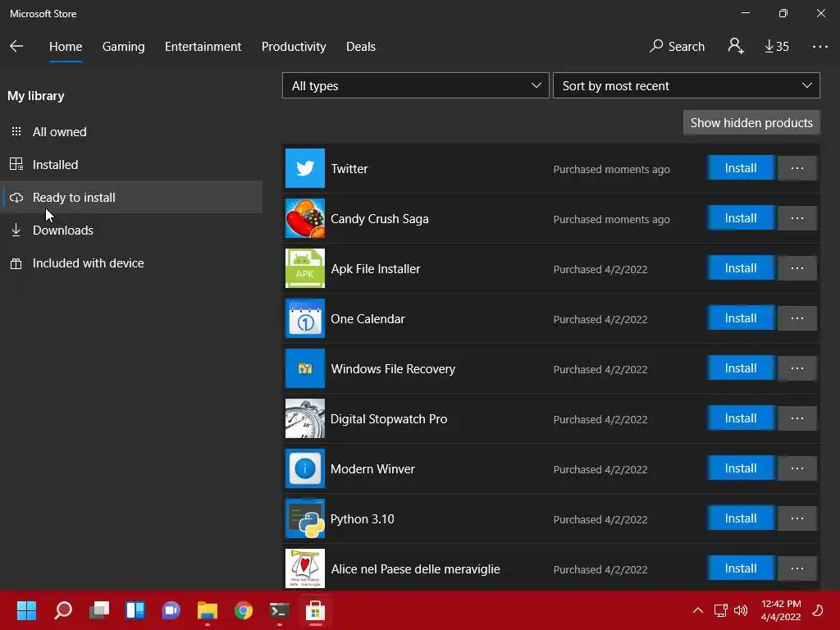Open Google Chrome from the taskbar
Screen dimensions: 840x630
tap(243, 610)
